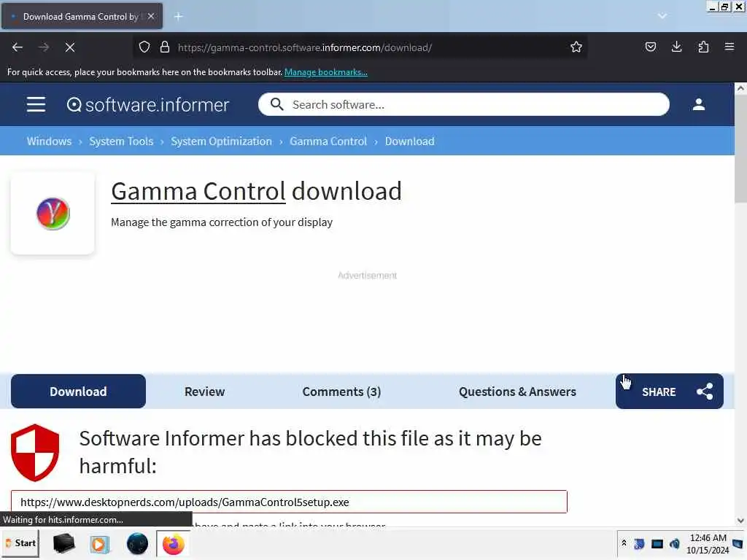Open the volume speaker tray icon

tap(675, 544)
